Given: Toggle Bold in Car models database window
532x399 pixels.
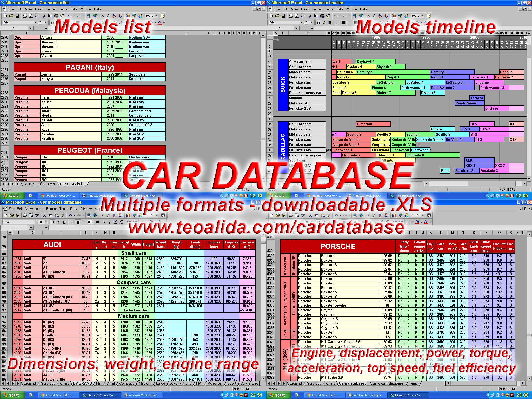Looking at the screenshot, I should (x=53, y=222).
